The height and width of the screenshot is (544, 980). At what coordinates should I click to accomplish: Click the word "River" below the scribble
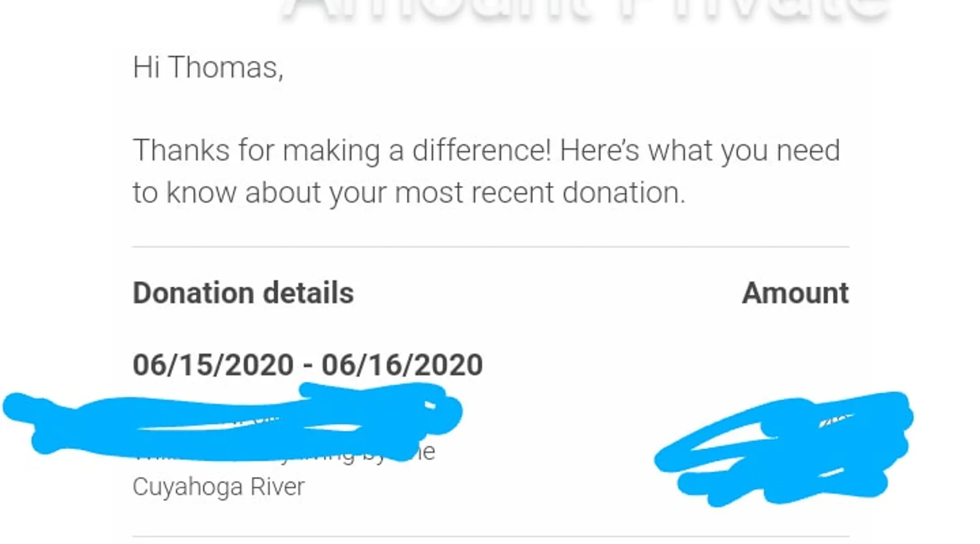coord(277,486)
